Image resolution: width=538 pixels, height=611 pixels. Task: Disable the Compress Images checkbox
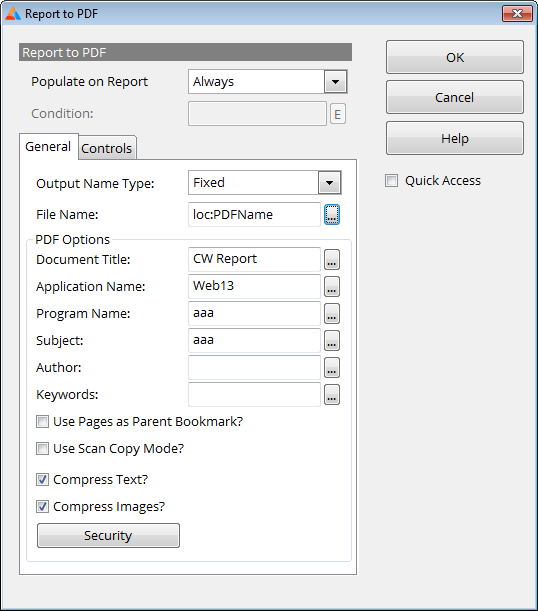click(x=42, y=507)
